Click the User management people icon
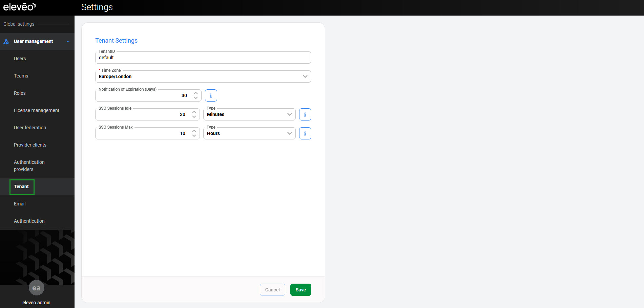Viewport: 644px width, 308px height. (x=6, y=42)
